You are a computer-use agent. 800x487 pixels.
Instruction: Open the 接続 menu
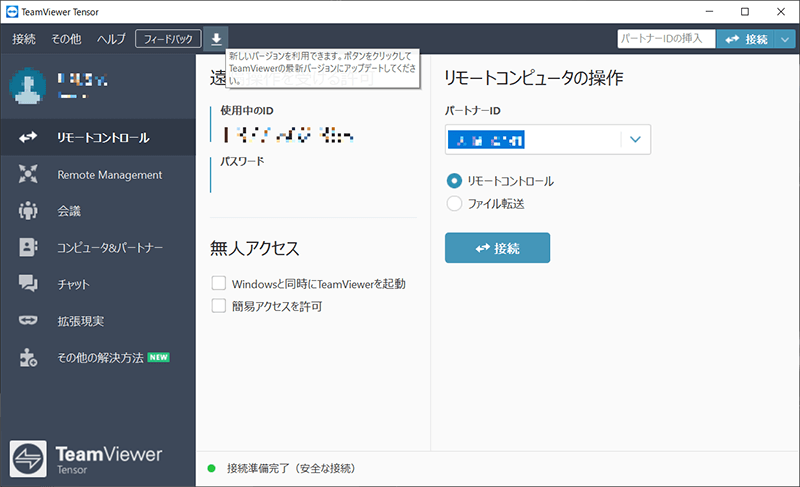[24, 39]
